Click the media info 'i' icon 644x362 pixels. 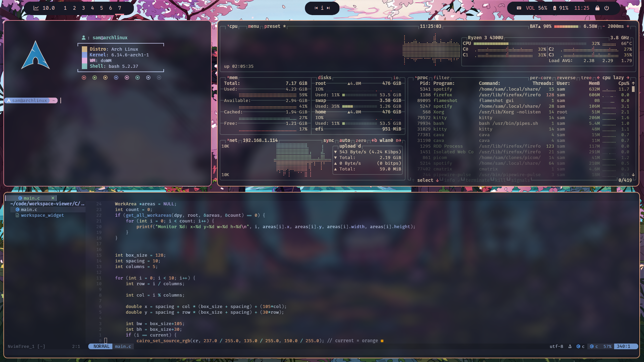coord(322,8)
